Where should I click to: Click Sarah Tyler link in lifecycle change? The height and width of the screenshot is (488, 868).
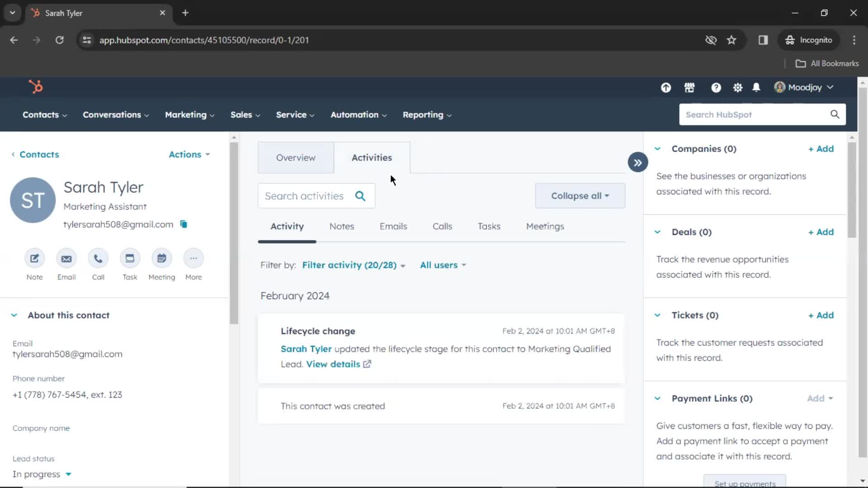pyautogui.click(x=306, y=349)
